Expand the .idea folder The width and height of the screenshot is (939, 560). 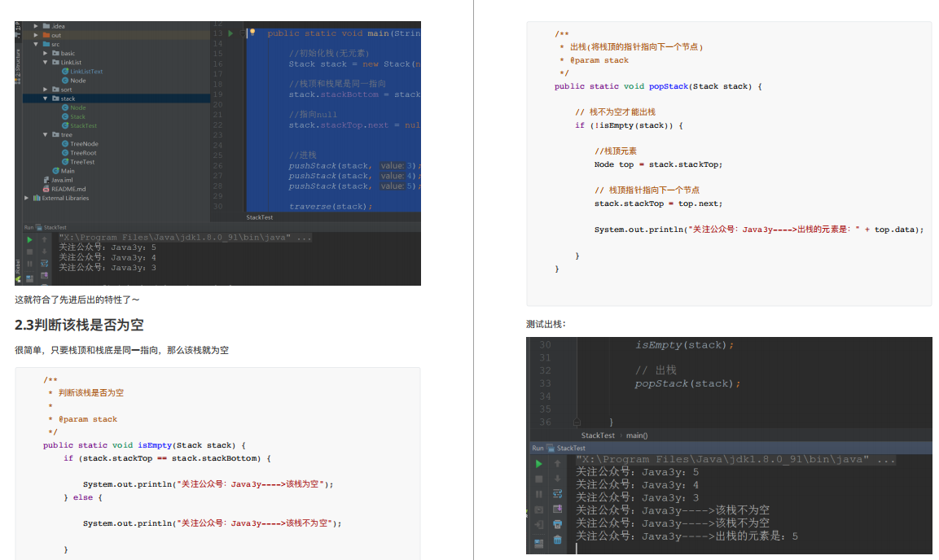[x=37, y=26]
